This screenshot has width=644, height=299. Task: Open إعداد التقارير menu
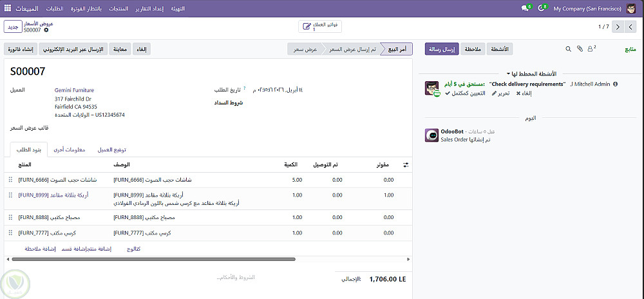click(149, 8)
